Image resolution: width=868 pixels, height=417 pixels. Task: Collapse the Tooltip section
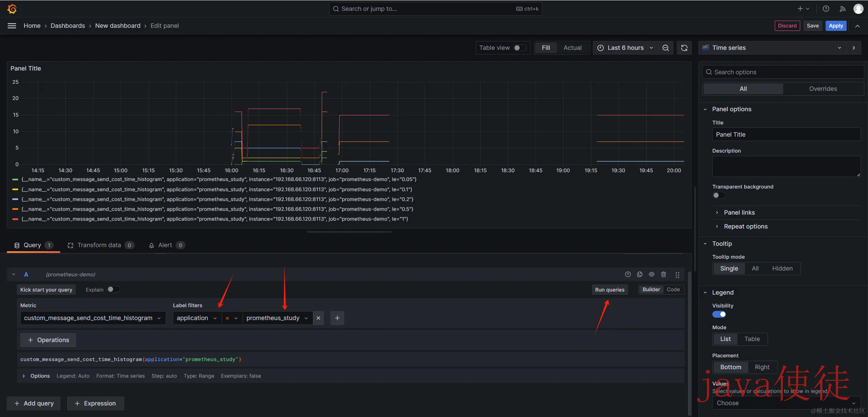click(722, 244)
